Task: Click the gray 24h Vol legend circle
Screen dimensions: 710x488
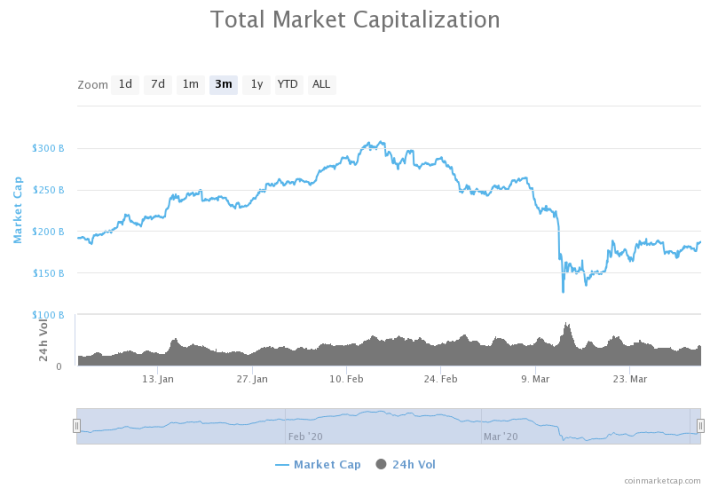Action: [x=381, y=464]
